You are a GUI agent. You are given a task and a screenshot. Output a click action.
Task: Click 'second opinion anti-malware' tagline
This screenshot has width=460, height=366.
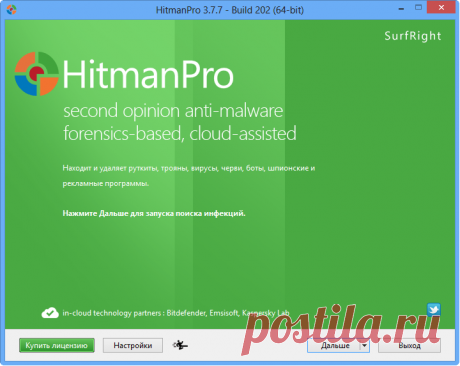tap(173, 111)
